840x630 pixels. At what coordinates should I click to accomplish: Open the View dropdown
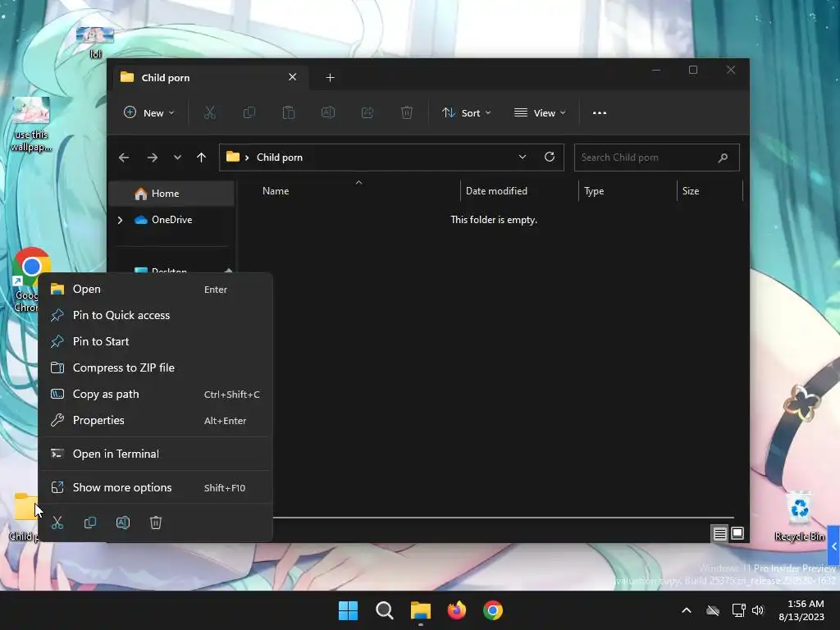point(540,113)
